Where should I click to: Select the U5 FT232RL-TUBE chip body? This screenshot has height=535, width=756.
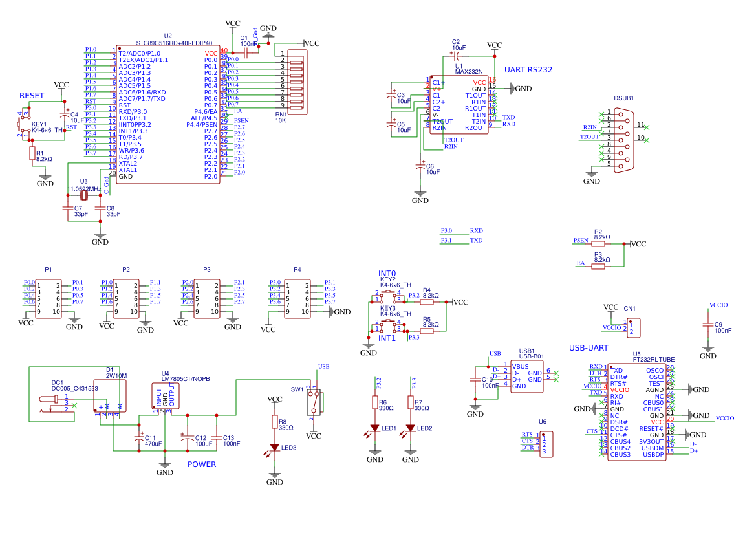coord(637,412)
